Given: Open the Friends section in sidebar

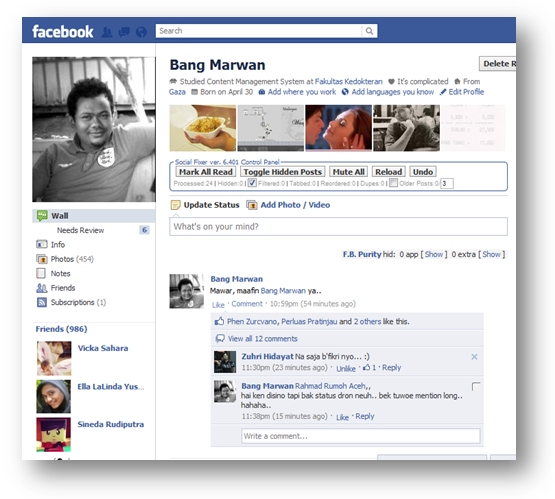Looking at the screenshot, I should click(63, 288).
